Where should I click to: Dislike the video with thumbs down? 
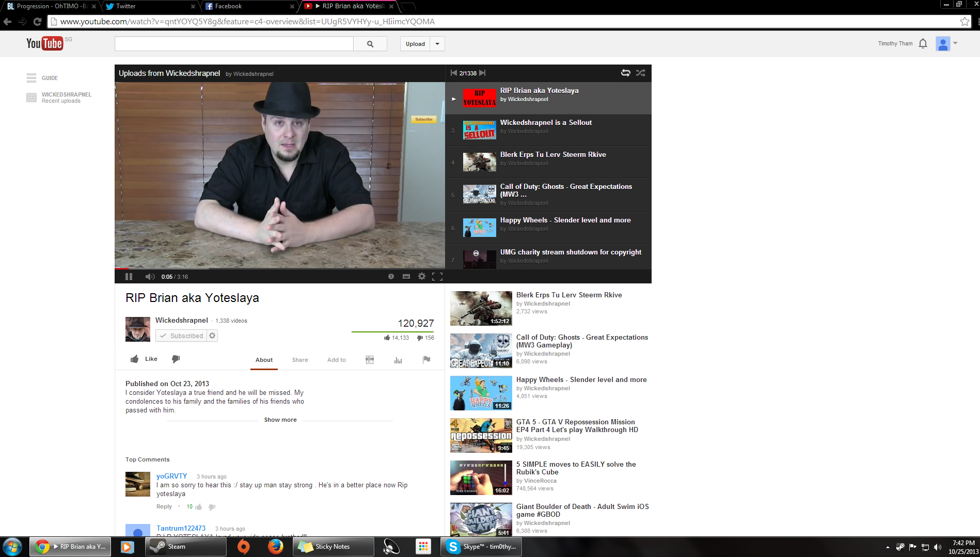[x=176, y=359]
